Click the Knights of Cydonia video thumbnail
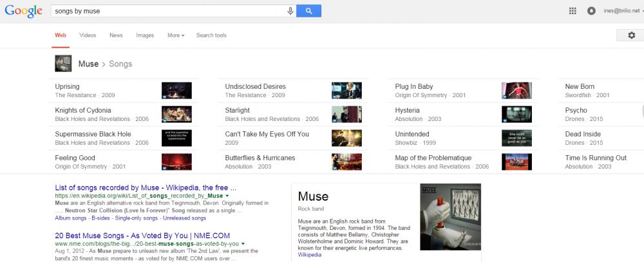Screen dimensions: 644x262 (x=176, y=115)
